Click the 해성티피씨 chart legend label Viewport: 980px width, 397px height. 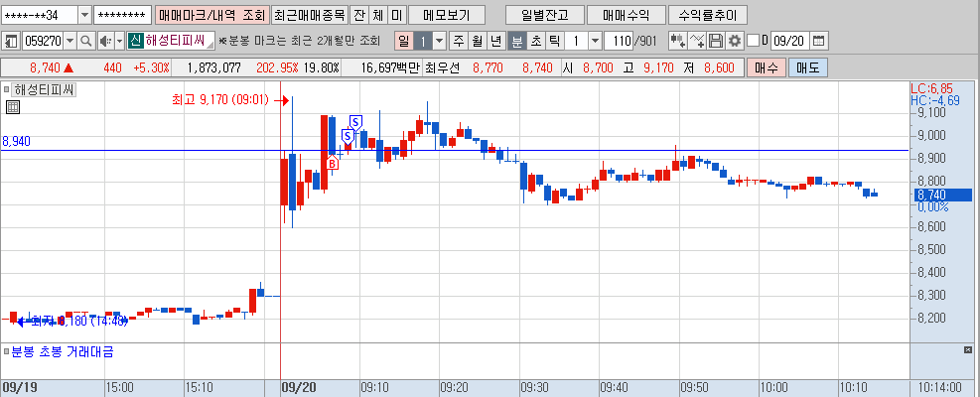(44, 90)
